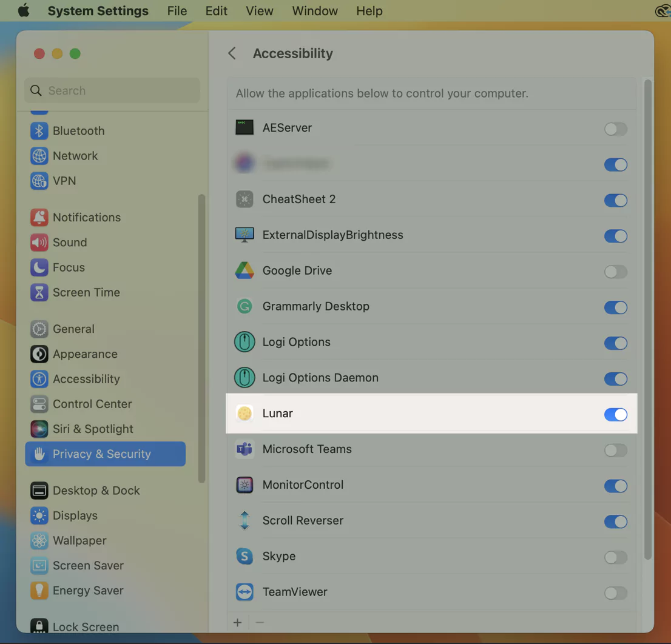
Task: Open the File menu
Action: coord(177,11)
